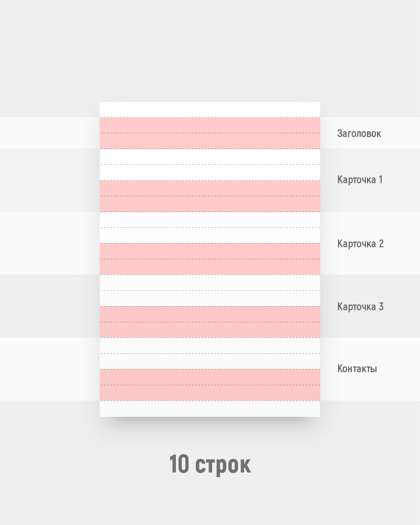This screenshot has height=525, width=420.
Task: Select white rows above Карточка 2 pink band
Action: pyautogui.click(x=210, y=227)
